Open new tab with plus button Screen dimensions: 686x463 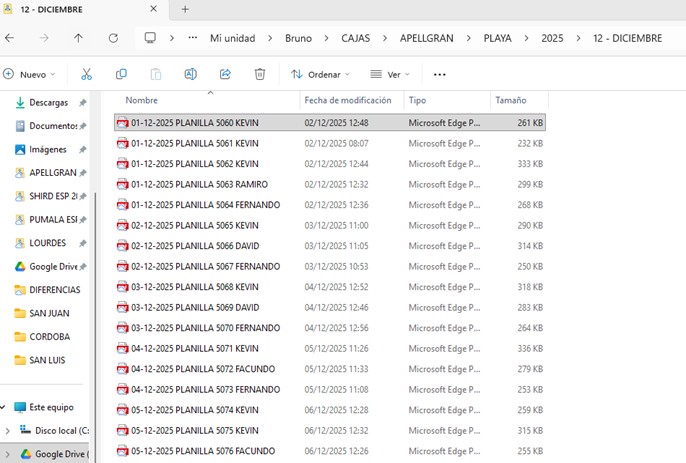pyautogui.click(x=185, y=9)
